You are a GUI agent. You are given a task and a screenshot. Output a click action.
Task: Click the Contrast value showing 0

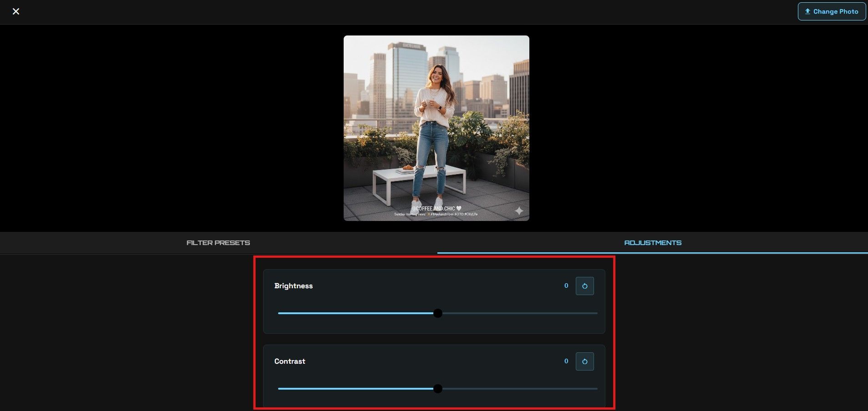[x=566, y=361]
